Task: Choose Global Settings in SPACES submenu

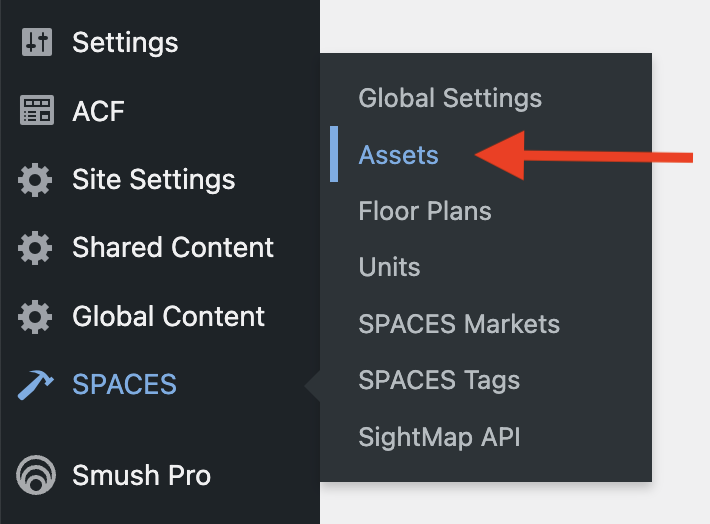Action: pyautogui.click(x=450, y=98)
